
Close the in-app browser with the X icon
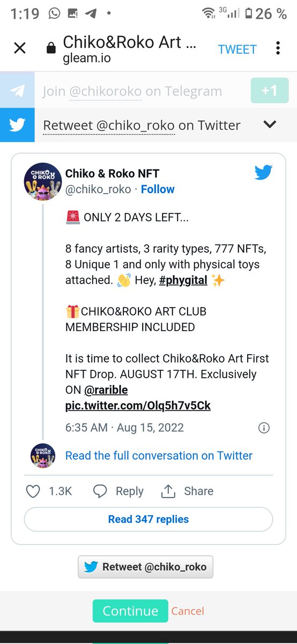point(20,48)
